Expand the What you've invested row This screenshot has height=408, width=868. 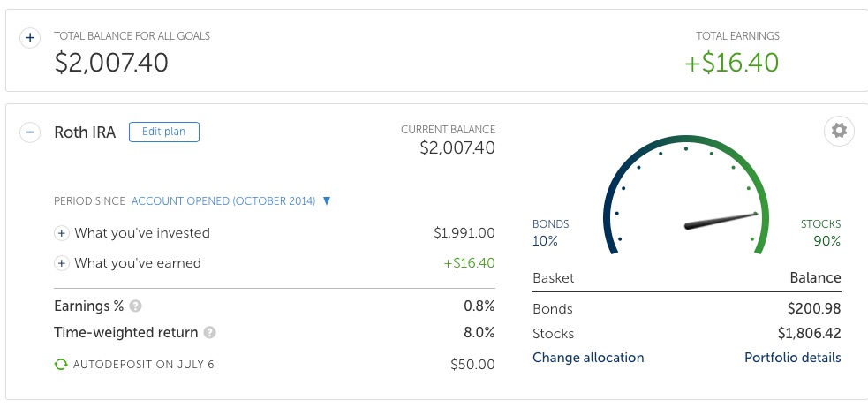click(x=62, y=233)
